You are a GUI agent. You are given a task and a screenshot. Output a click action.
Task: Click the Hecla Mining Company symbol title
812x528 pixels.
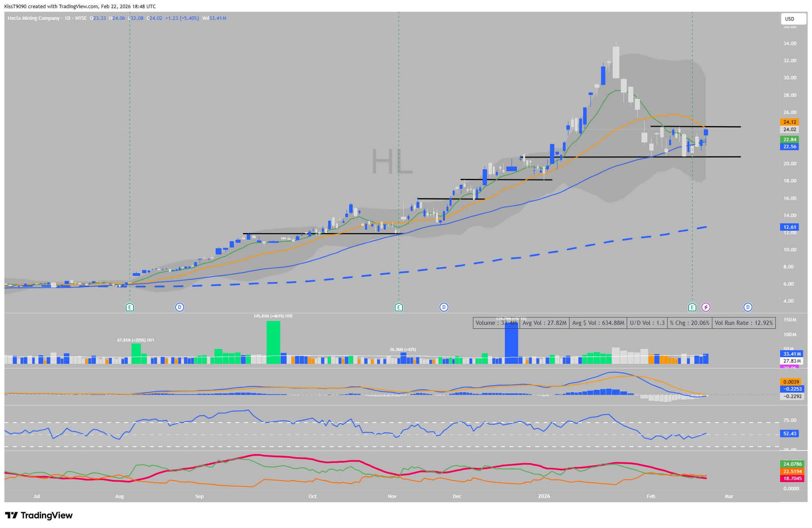pyautogui.click(x=33, y=18)
